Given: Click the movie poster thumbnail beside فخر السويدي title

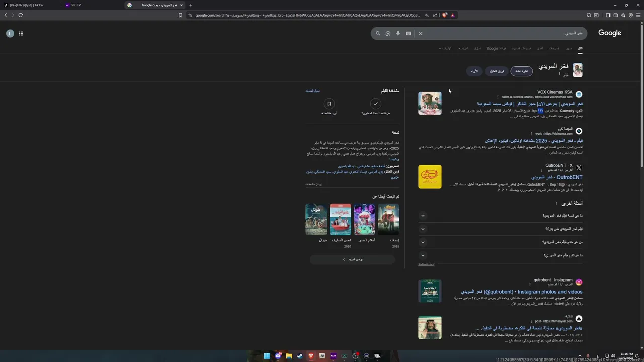Looking at the screenshot, I should tap(578, 70).
